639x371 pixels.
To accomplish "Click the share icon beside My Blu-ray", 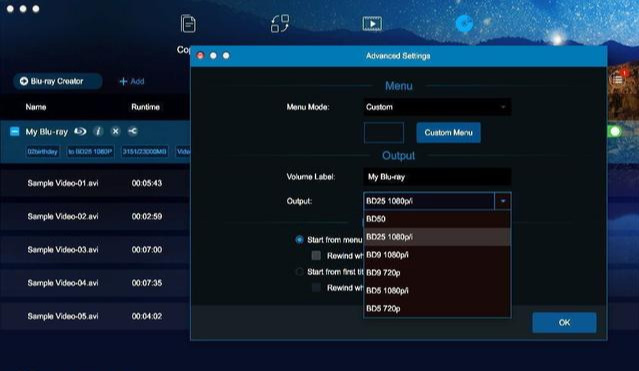I will coord(132,131).
